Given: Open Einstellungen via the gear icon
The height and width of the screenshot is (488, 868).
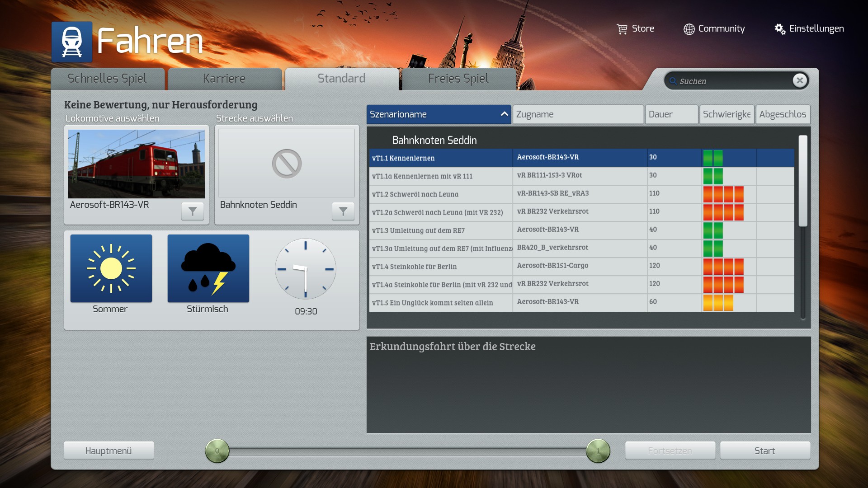Looking at the screenshot, I should [x=780, y=29].
